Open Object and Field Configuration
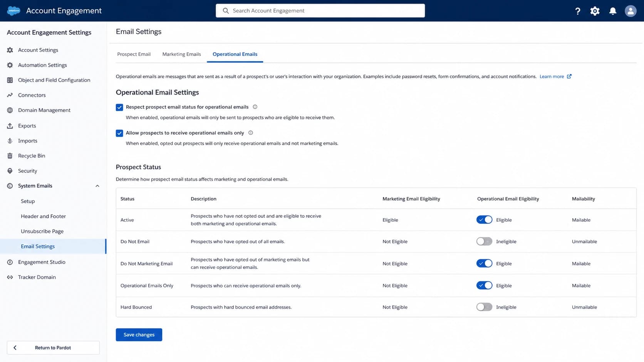The image size is (644, 362). pos(54,80)
